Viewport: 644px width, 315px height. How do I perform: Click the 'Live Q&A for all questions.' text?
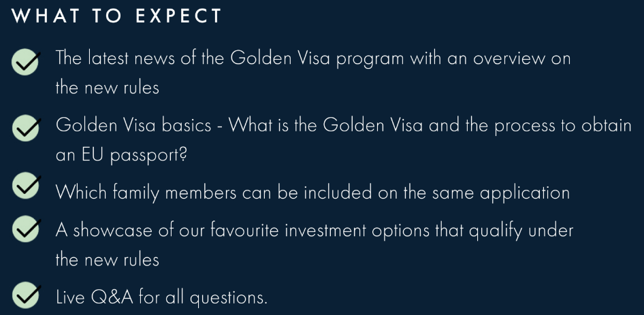coord(161,297)
